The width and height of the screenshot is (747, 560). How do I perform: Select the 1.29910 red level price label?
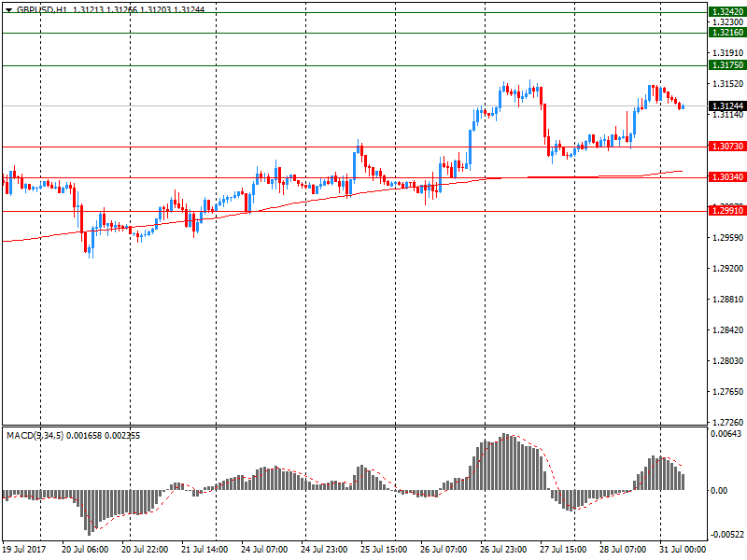coord(727,211)
